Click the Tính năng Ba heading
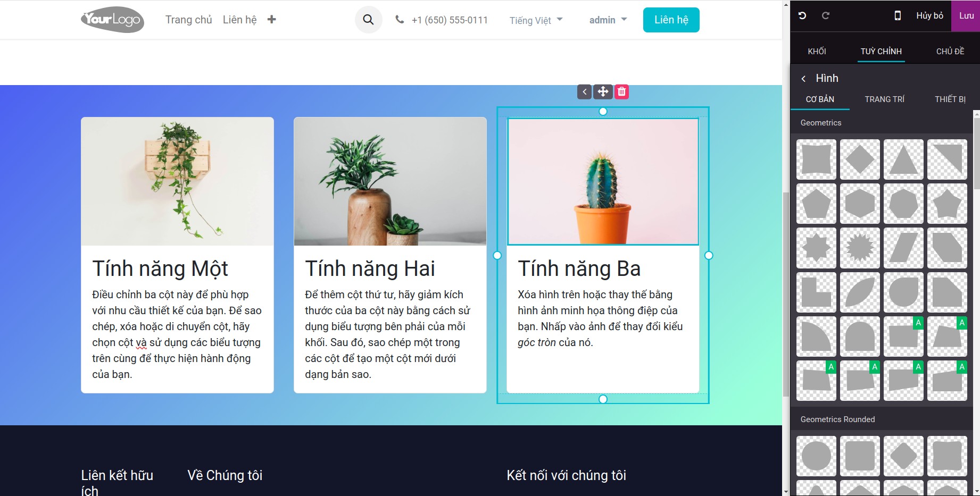The height and width of the screenshot is (496, 980). point(579,268)
